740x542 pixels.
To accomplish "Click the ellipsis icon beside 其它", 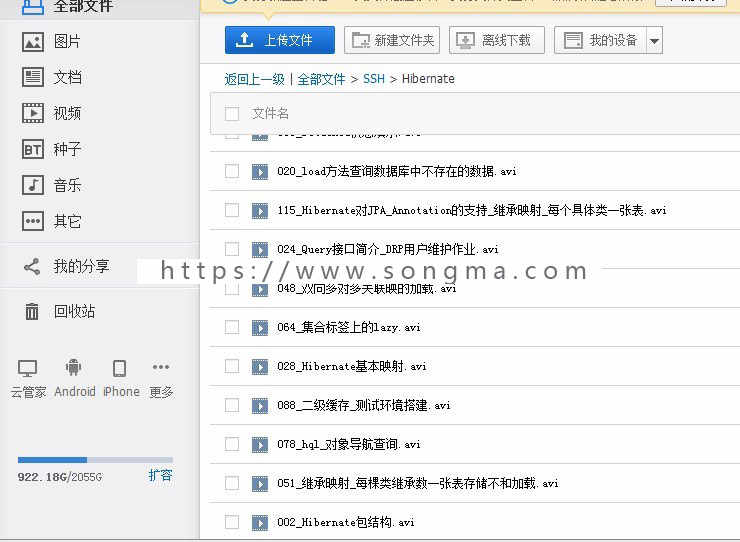I will (x=33, y=221).
